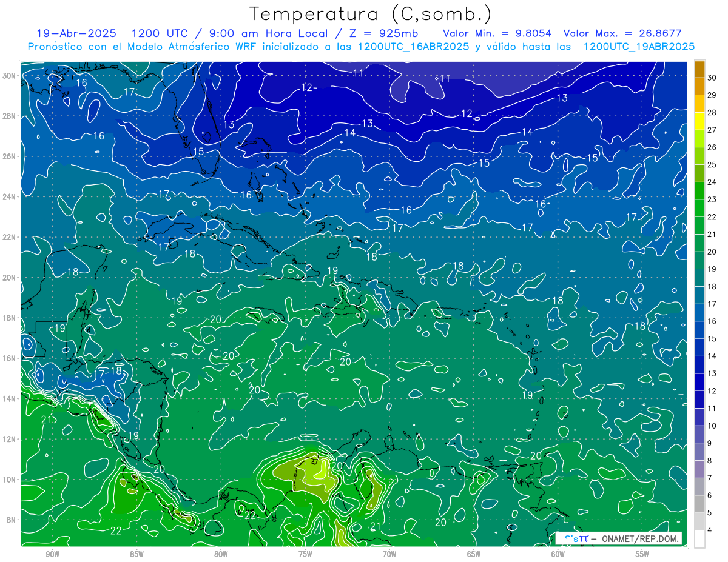Click the 14N latitude axis label
Screen dimensions: 728x562
click(10, 399)
